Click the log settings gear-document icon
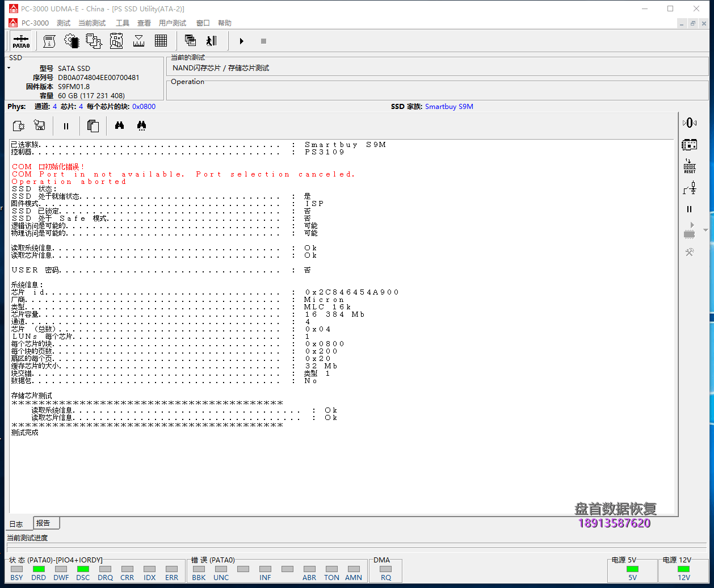 pos(18,126)
